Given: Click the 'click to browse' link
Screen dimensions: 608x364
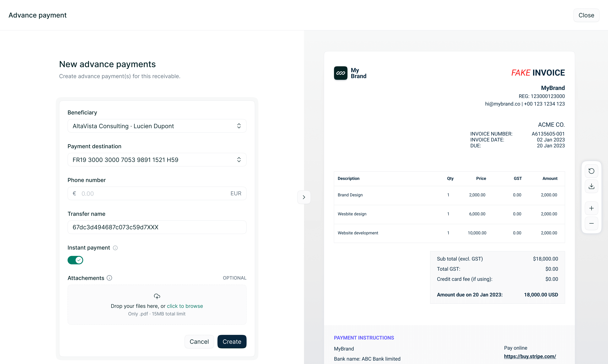Looking at the screenshot, I should tap(185, 306).
